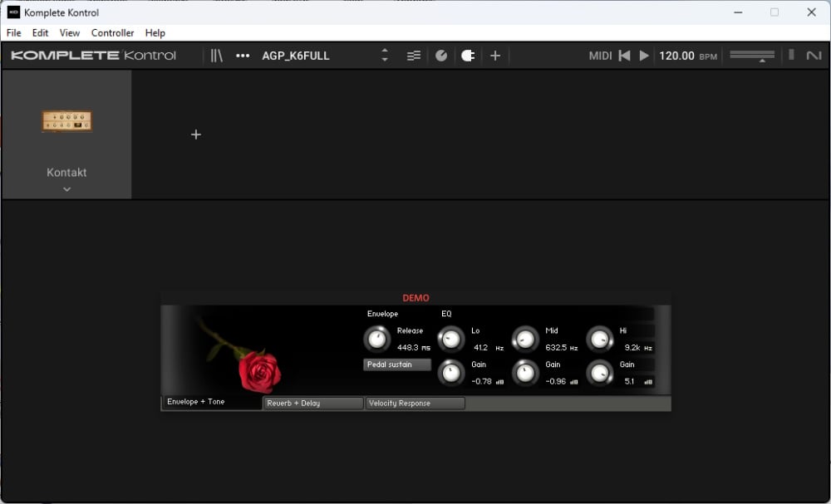Click the MIDI label in header

click(600, 56)
